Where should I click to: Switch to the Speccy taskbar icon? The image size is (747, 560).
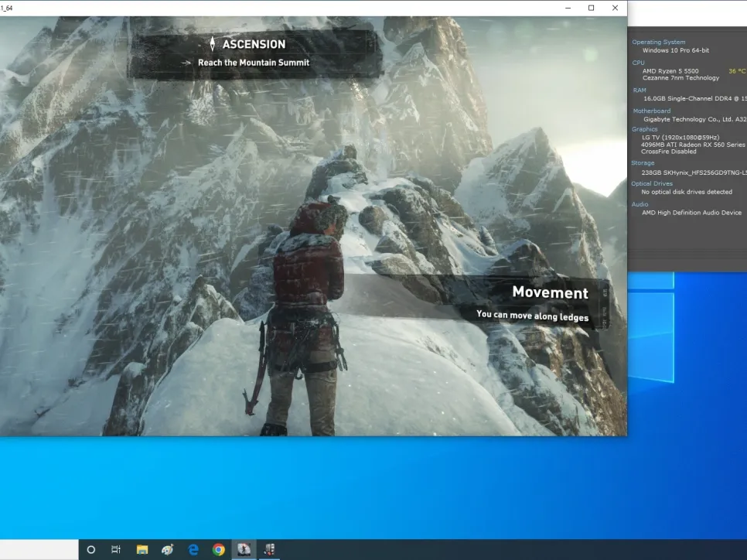pyautogui.click(x=269, y=549)
